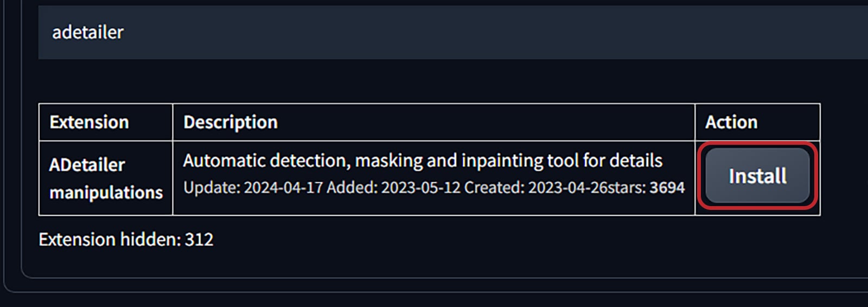Image resolution: width=868 pixels, height=307 pixels.
Task: Click the Automatic detection description text
Action: 423,161
